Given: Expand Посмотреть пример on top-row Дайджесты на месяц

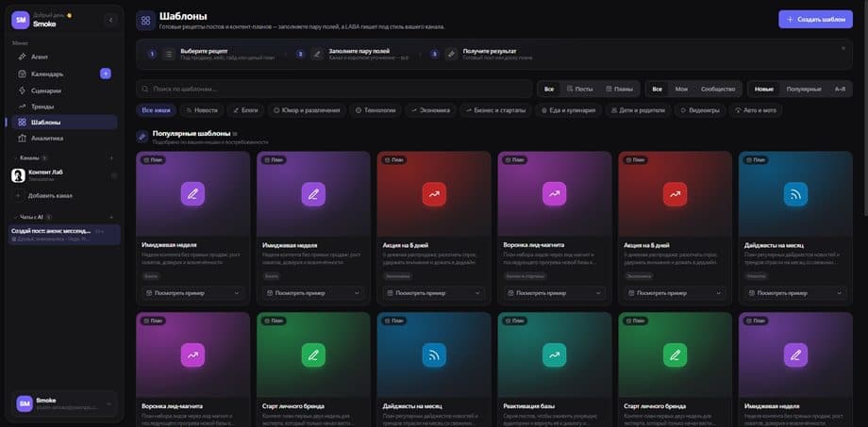Looking at the screenshot, I should click(x=795, y=292).
